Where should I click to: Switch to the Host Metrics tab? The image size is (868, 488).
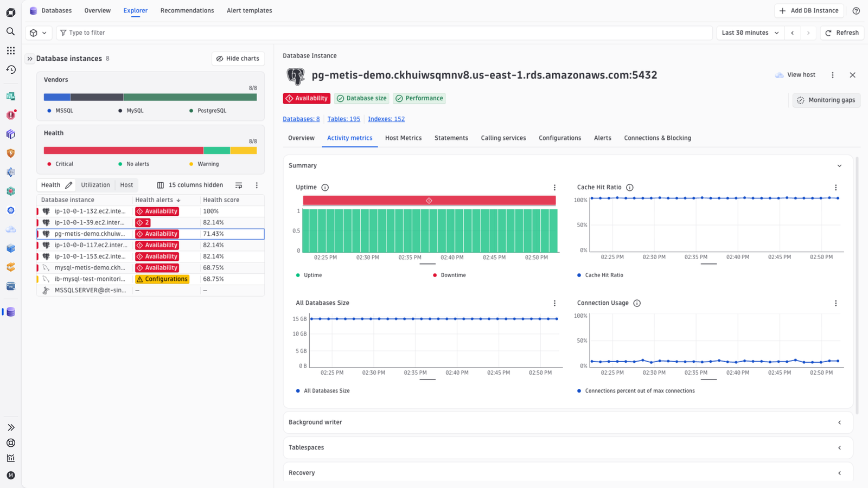tap(403, 138)
